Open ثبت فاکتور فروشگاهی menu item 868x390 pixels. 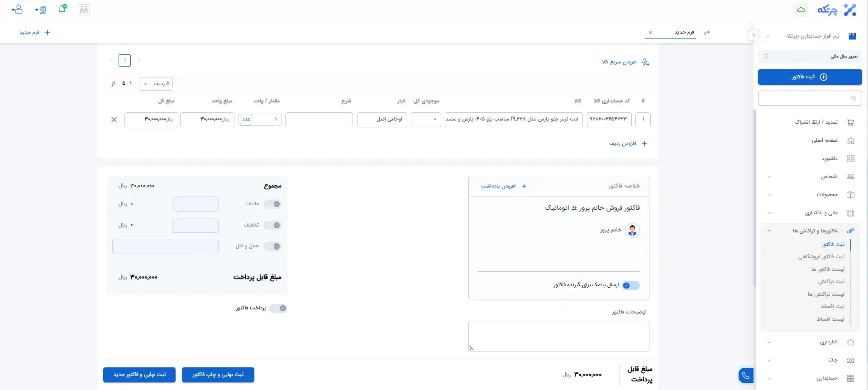821,257
